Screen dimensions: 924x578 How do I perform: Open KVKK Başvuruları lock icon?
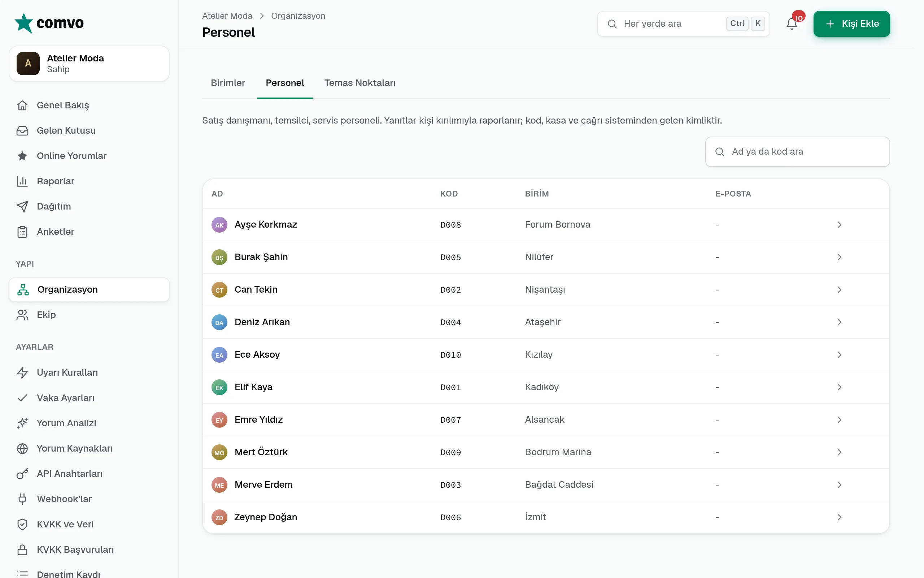tap(22, 549)
